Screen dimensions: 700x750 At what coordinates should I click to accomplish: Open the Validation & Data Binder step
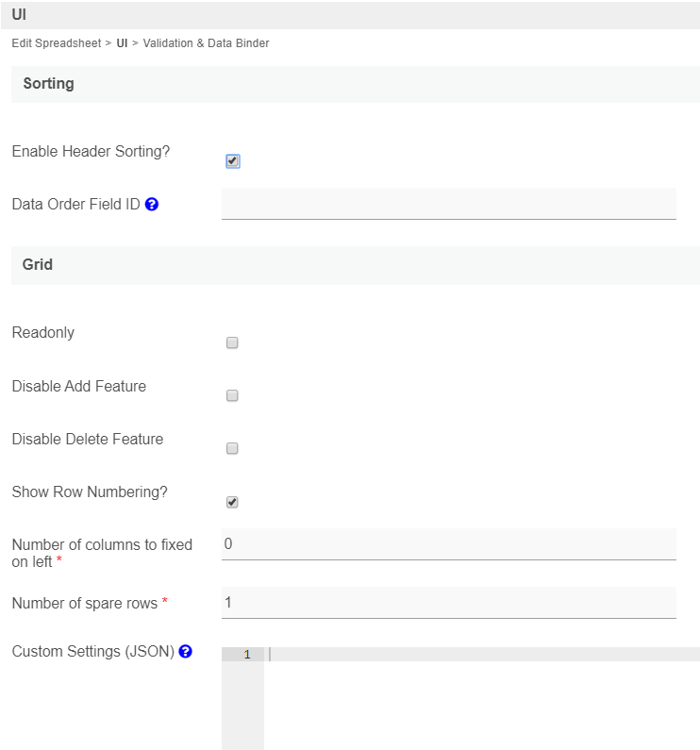(x=206, y=43)
